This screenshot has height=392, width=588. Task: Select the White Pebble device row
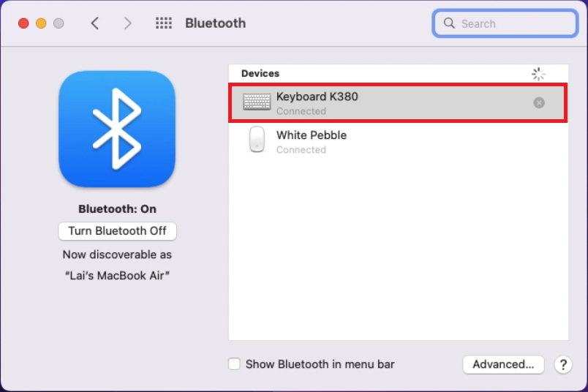point(398,141)
